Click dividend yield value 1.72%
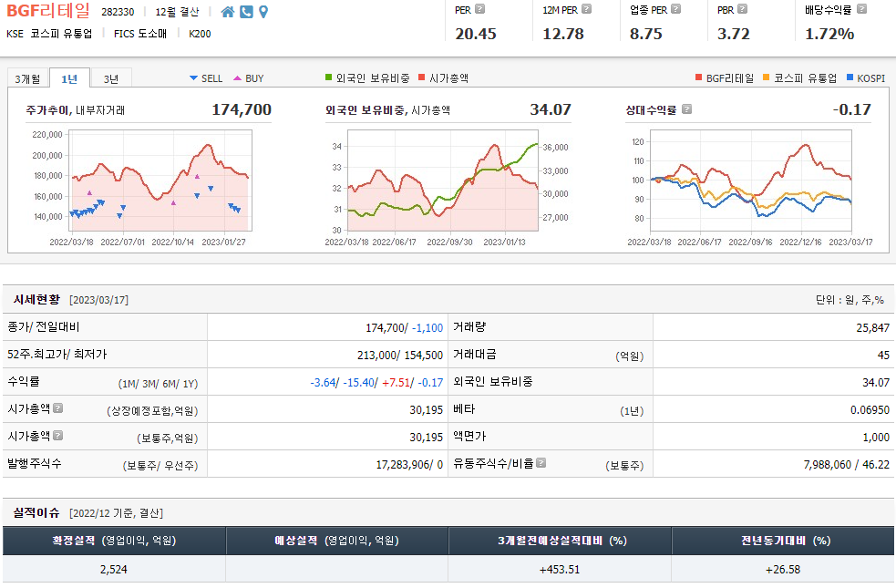 (x=829, y=34)
